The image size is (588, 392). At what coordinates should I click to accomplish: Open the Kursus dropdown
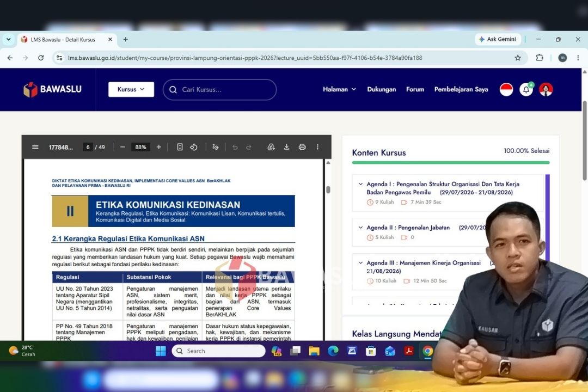click(x=131, y=89)
